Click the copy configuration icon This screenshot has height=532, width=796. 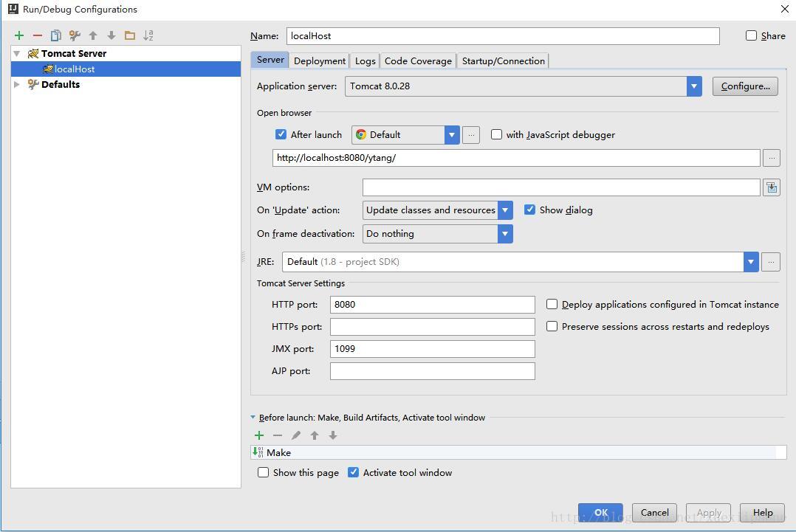click(56, 35)
